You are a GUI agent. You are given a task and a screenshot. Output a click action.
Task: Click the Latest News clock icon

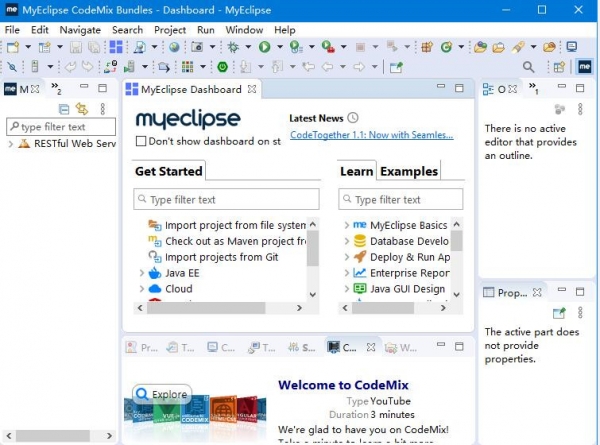point(352,118)
